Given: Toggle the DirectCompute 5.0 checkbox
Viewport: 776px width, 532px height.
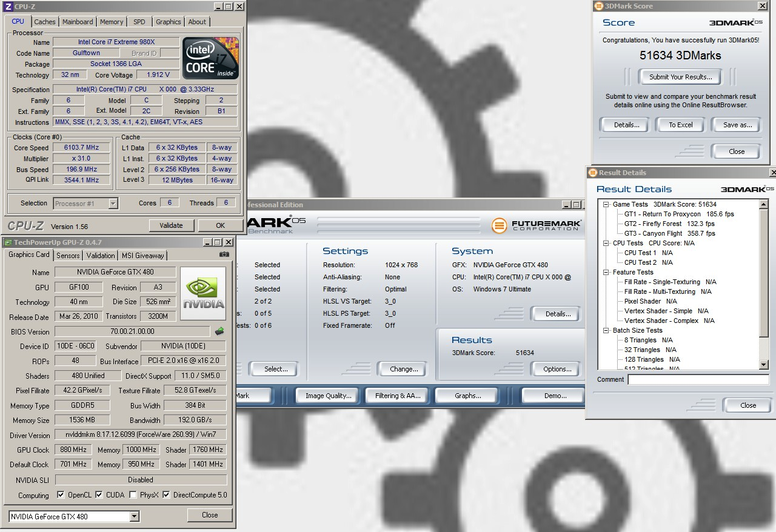Looking at the screenshot, I should coord(166,495).
